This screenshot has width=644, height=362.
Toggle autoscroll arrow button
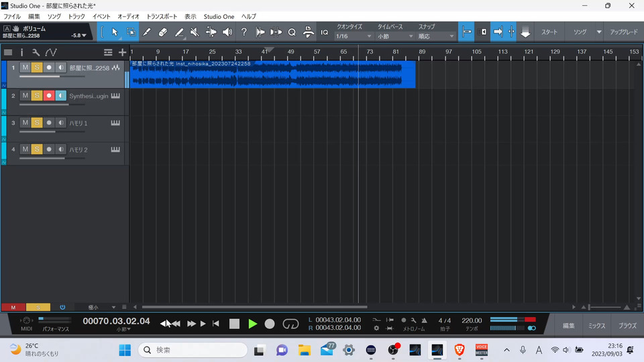[498, 32]
